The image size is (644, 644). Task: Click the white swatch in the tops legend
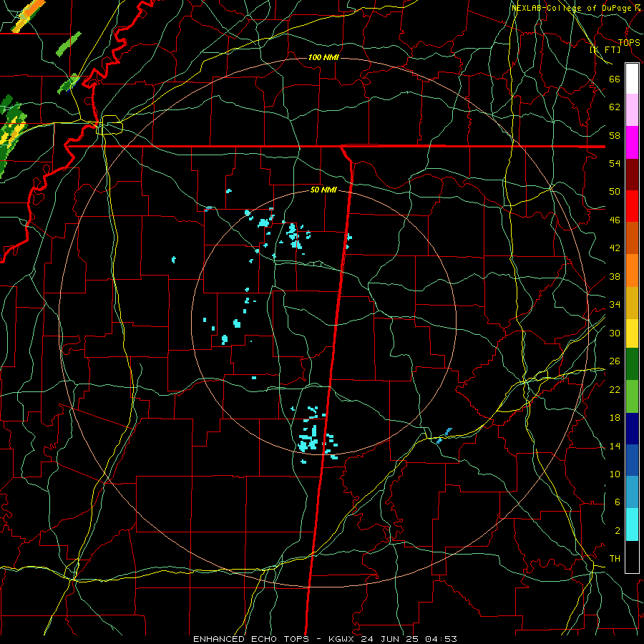(632, 79)
